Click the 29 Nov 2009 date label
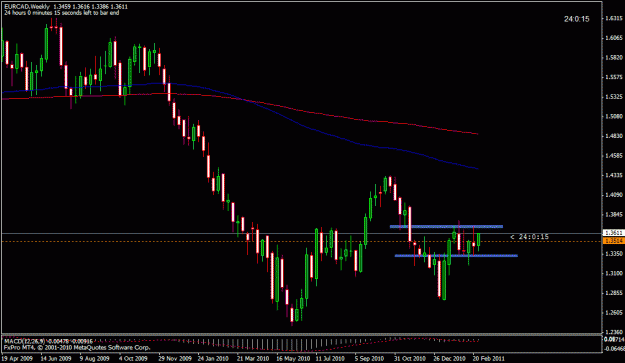 (x=175, y=358)
